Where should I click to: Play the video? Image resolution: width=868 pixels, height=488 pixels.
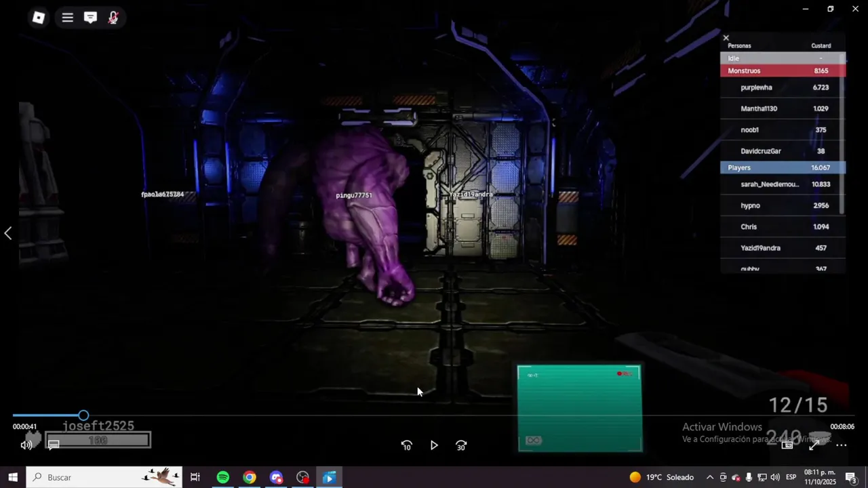point(434,445)
